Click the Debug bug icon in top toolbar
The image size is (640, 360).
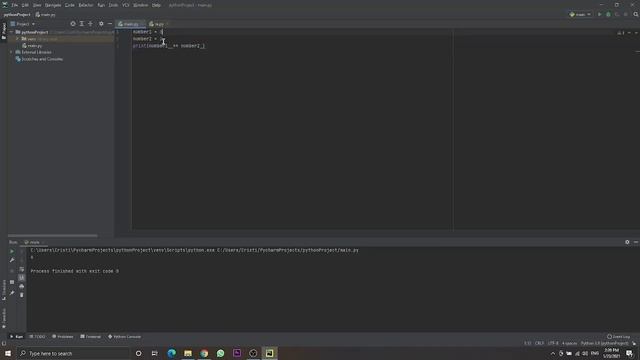coord(608,14)
